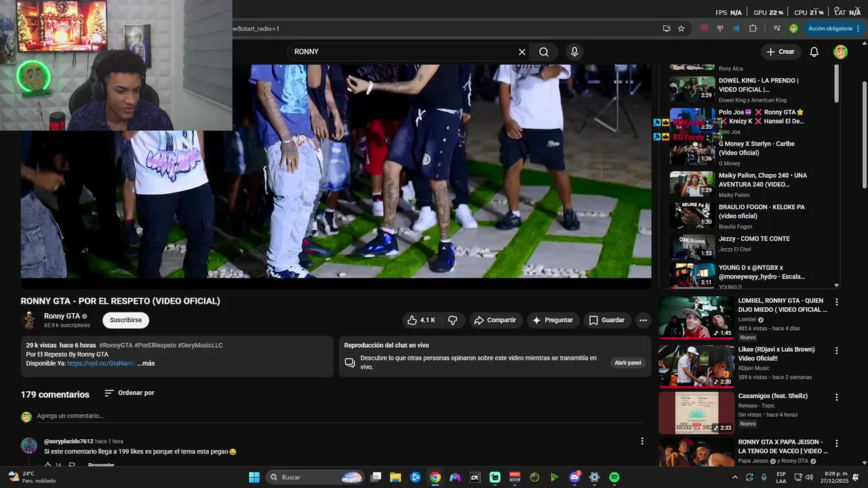Open Ordenar por sort menu

point(129,393)
